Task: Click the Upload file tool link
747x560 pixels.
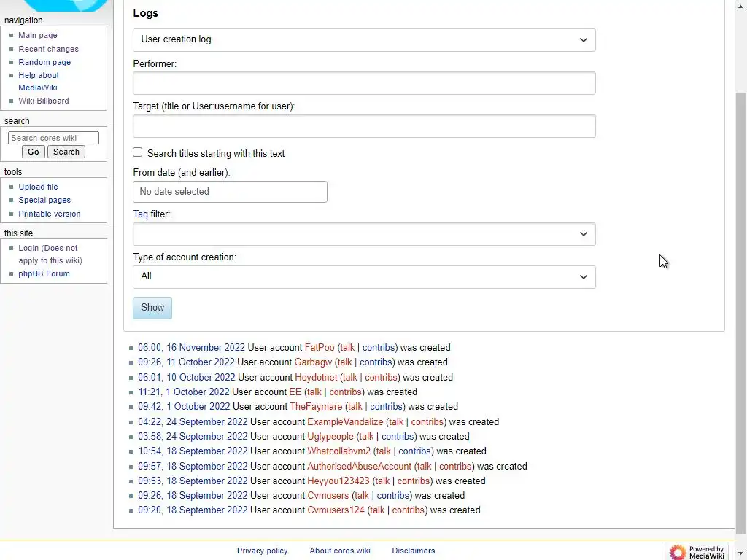Action: tap(38, 187)
